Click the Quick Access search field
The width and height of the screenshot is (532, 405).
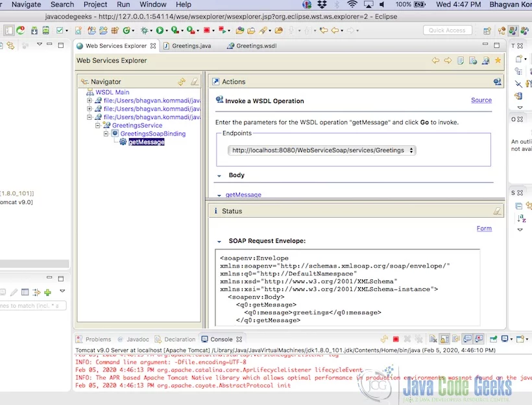(447, 30)
